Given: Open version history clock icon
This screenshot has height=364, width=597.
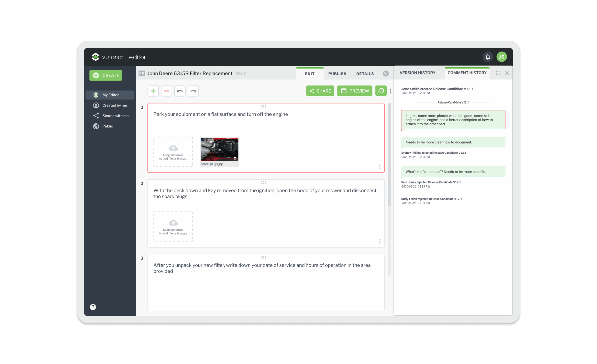Looking at the screenshot, I should coord(381,91).
